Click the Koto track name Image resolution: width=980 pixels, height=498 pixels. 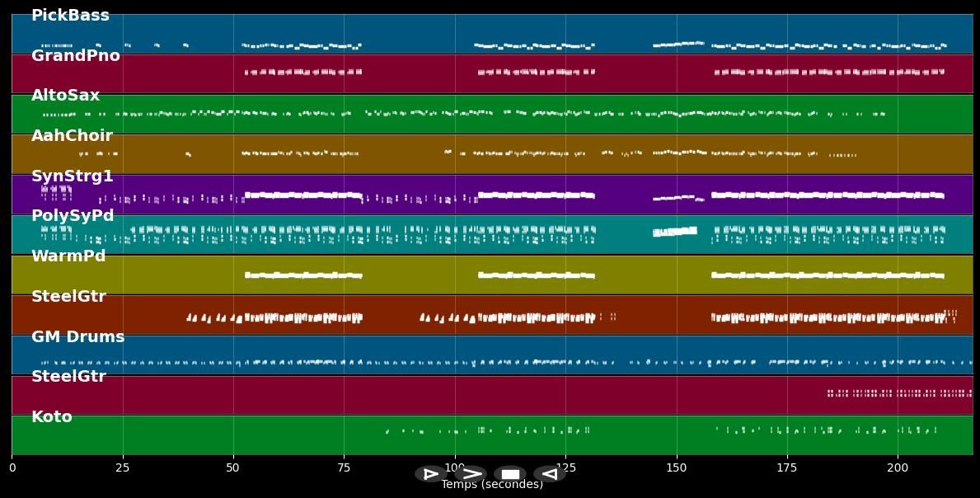tap(52, 417)
